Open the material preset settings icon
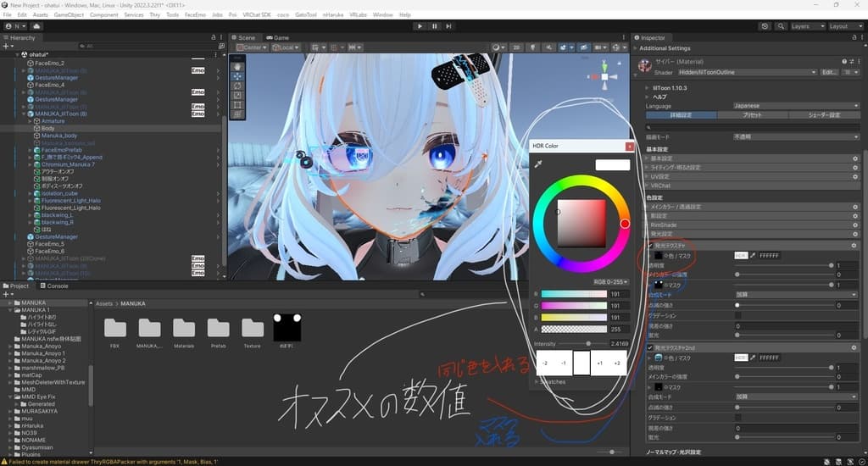868x466 pixels. [x=852, y=62]
